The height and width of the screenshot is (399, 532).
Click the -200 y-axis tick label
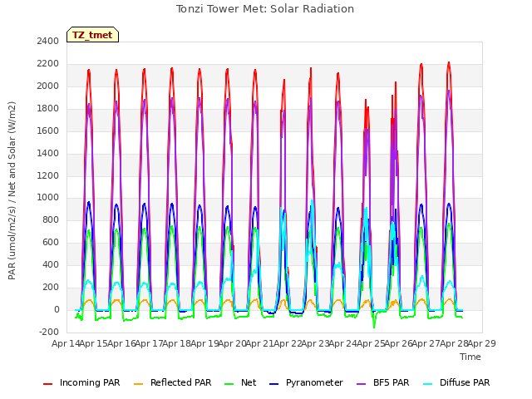(x=49, y=332)
